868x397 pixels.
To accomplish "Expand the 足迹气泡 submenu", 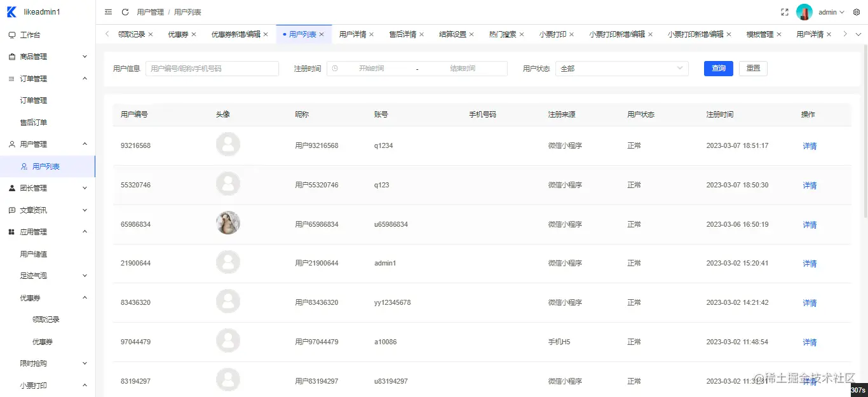I will (85, 276).
